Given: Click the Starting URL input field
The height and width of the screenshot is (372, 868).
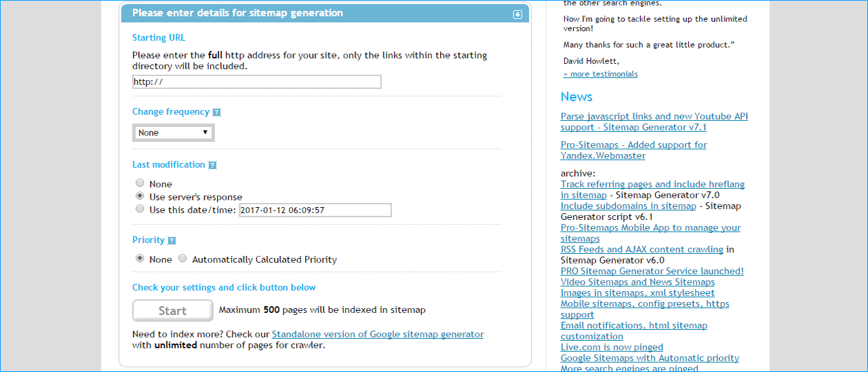Looking at the screenshot, I should coord(256,82).
